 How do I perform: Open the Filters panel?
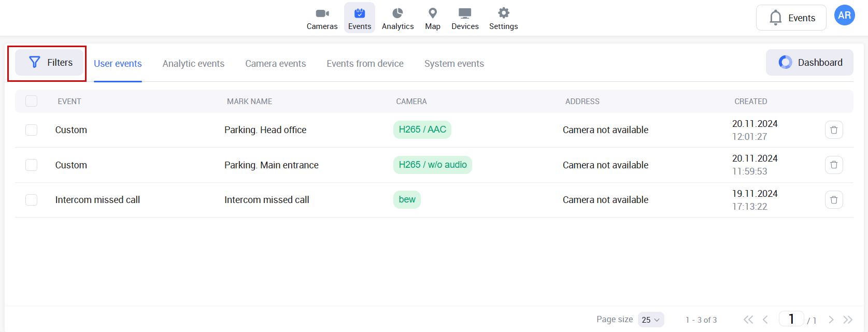coord(50,63)
